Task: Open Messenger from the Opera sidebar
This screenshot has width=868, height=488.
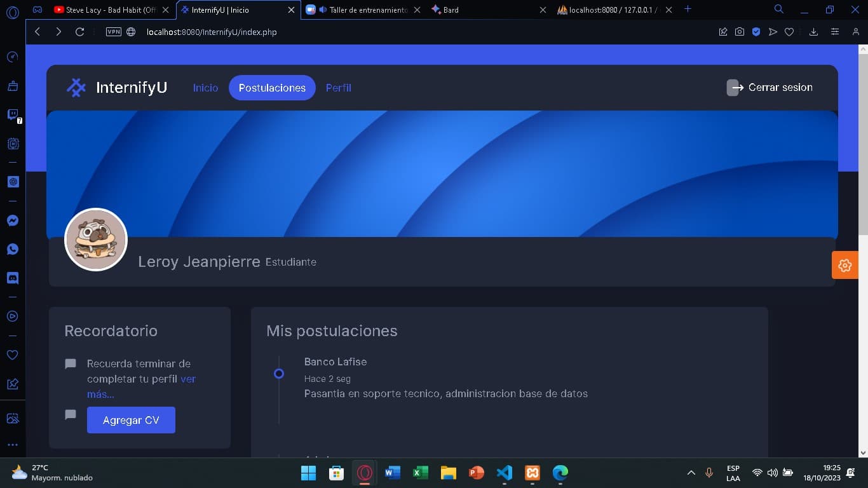Action: [x=13, y=220]
